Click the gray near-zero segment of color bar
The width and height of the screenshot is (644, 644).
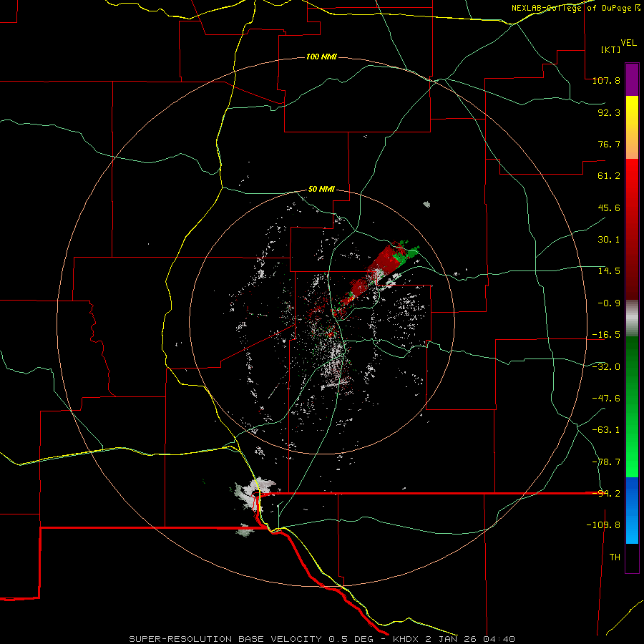(632, 318)
